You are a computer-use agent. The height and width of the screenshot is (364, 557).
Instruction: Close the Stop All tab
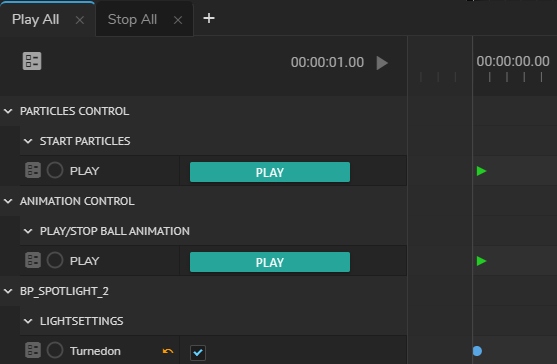tap(178, 20)
